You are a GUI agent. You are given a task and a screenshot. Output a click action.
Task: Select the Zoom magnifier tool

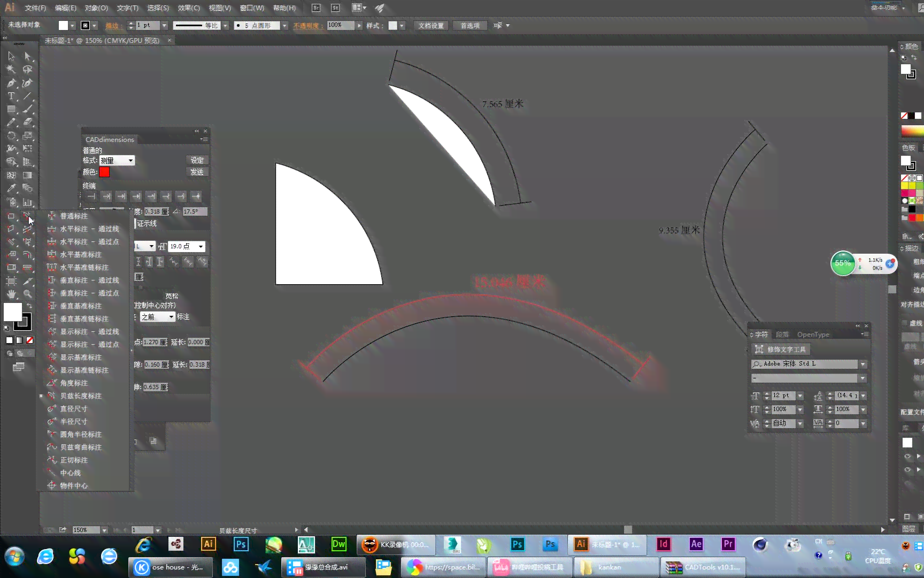(28, 294)
